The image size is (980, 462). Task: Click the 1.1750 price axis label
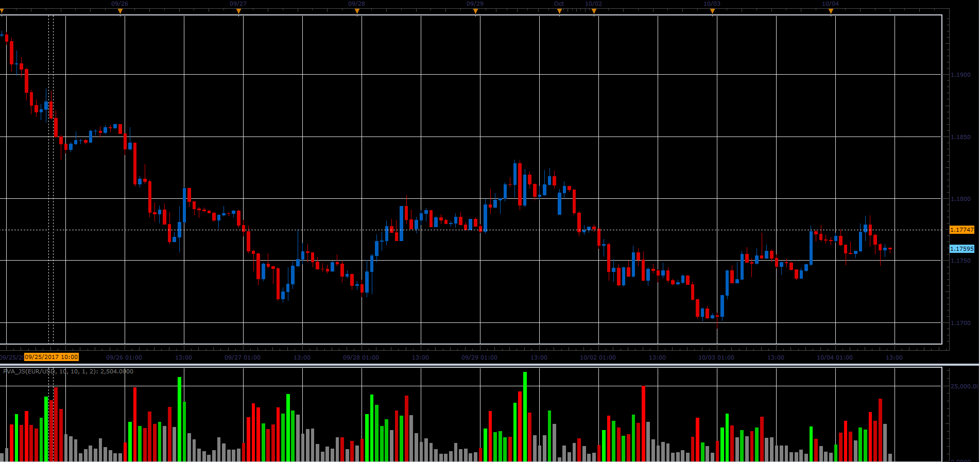pos(960,261)
